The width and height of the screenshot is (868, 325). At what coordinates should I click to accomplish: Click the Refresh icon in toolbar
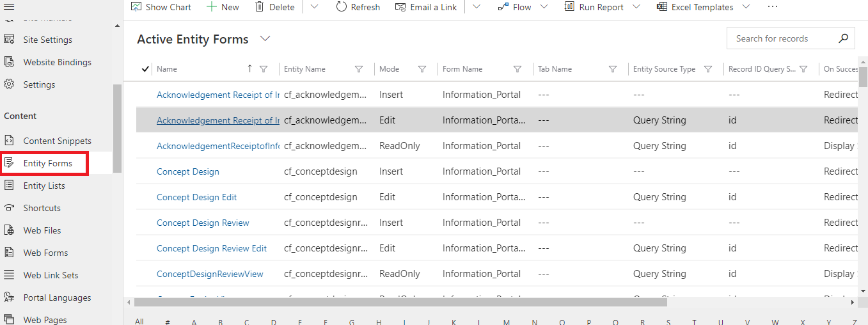tap(342, 7)
